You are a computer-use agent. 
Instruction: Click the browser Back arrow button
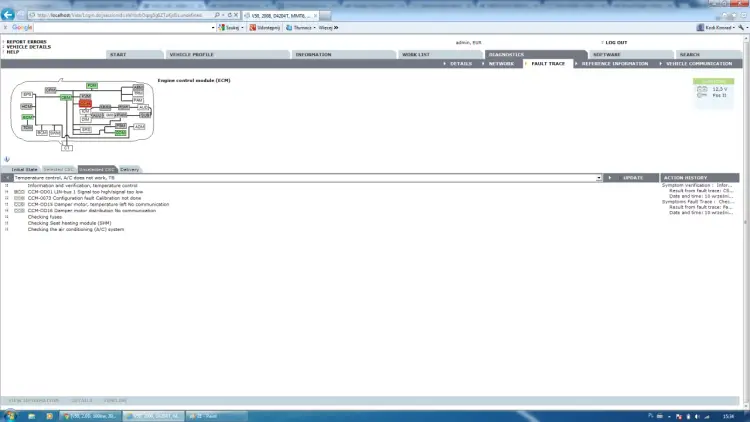pyautogui.click(x=8, y=15)
